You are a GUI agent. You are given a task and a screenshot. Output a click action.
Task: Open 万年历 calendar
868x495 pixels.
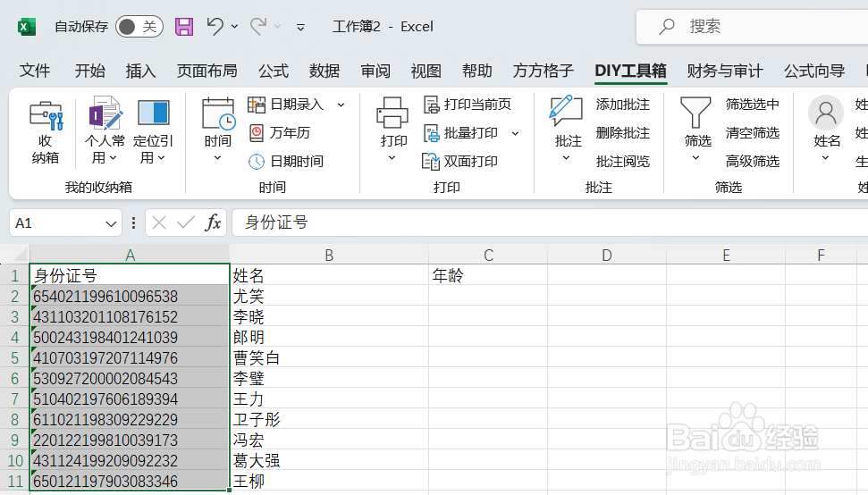279,133
